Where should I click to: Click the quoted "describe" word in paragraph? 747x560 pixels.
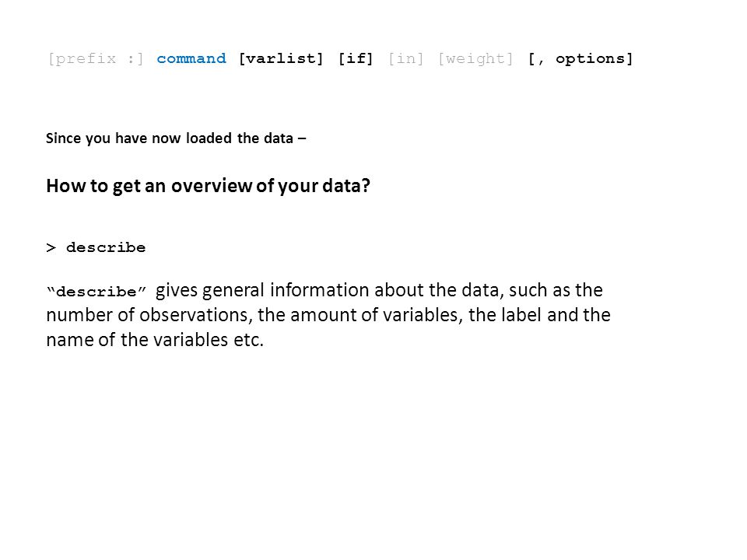96,292
